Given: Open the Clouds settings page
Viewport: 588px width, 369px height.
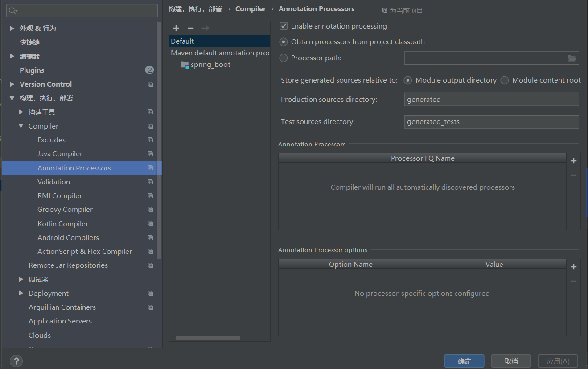Looking at the screenshot, I should click(40, 335).
